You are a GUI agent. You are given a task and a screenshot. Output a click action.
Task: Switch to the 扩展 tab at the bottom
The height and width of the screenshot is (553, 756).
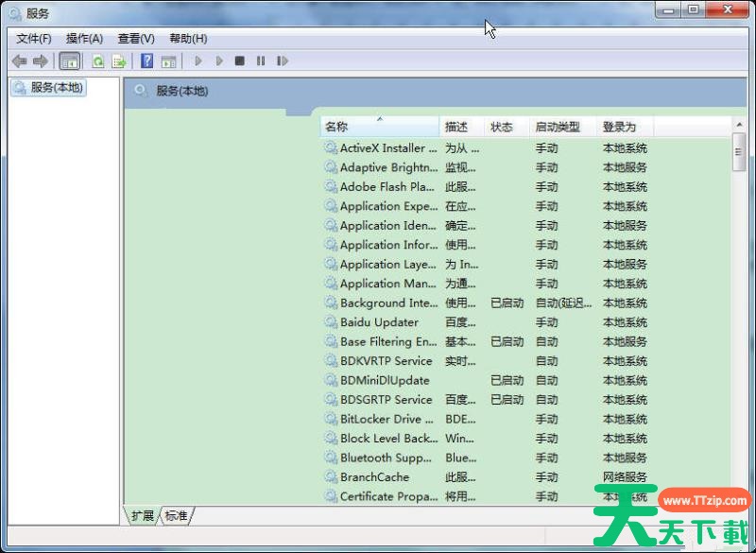click(143, 515)
